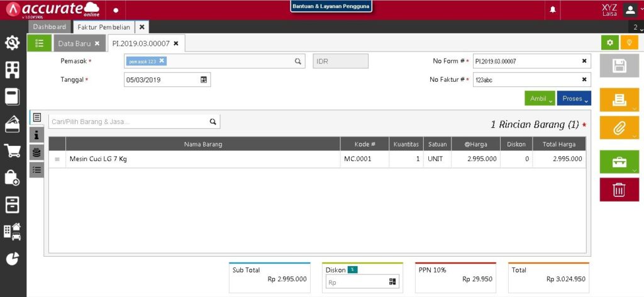Click the Cari/Pilih Barang & Jasa search field
Viewport: 644px width, 297px height.
129,121
